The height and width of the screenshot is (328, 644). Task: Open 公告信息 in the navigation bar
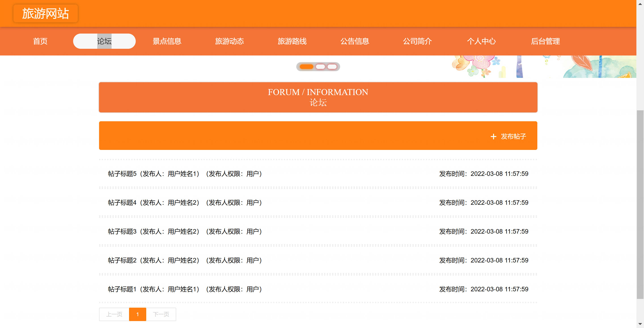[x=355, y=41]
